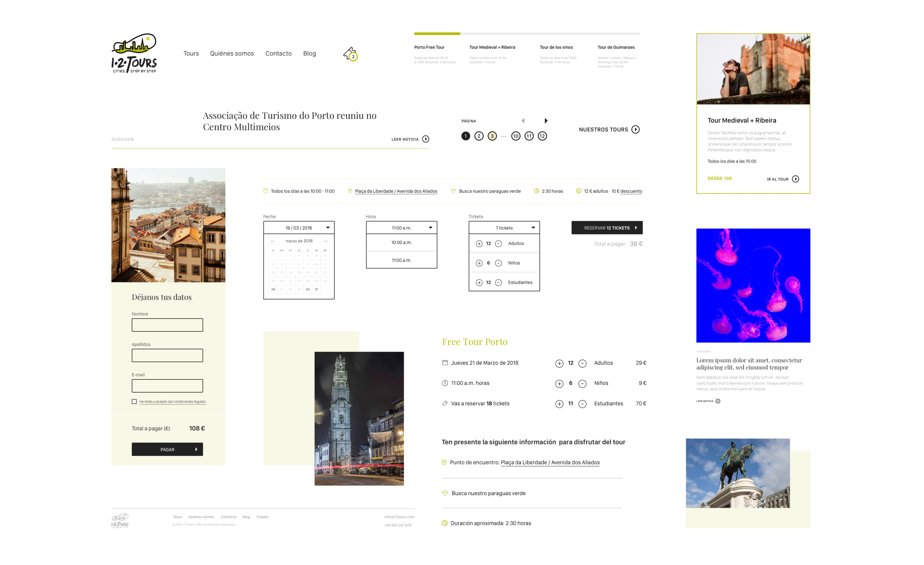Screen dimensions: 924x565
Task: Go to previous month in calendar
Action: 273,241
